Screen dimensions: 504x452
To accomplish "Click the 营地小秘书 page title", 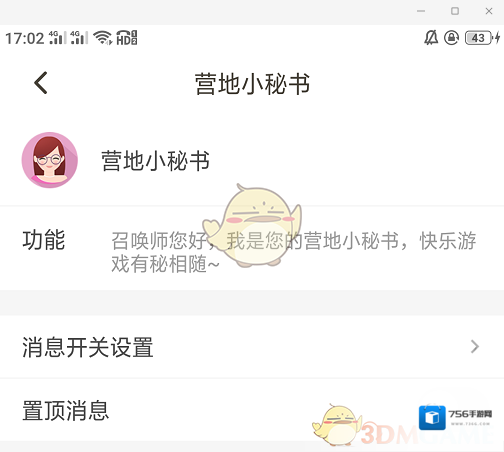I will coord(252,84).
